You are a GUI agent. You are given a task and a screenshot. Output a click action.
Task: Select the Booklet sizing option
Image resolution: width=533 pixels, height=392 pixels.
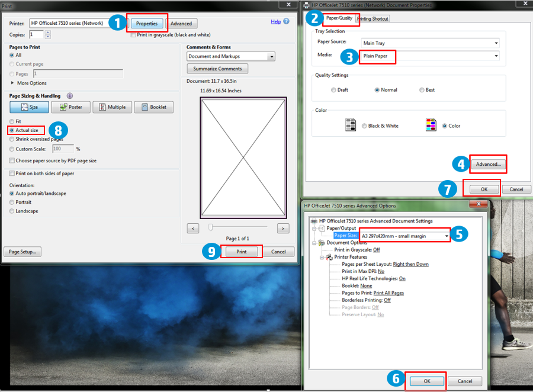coord(154,107)
